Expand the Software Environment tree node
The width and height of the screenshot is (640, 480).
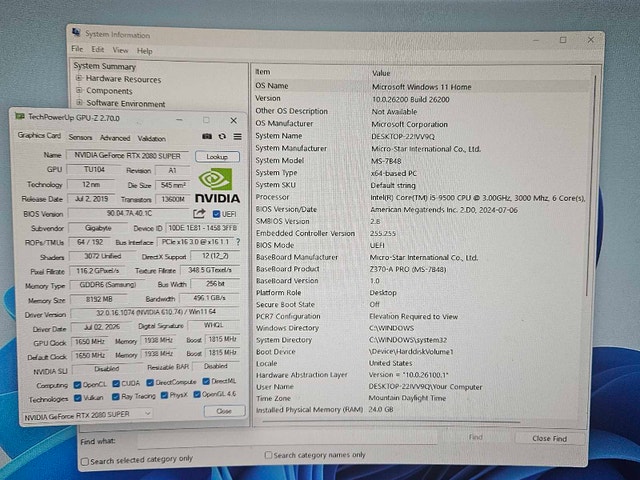click(79, 102)
